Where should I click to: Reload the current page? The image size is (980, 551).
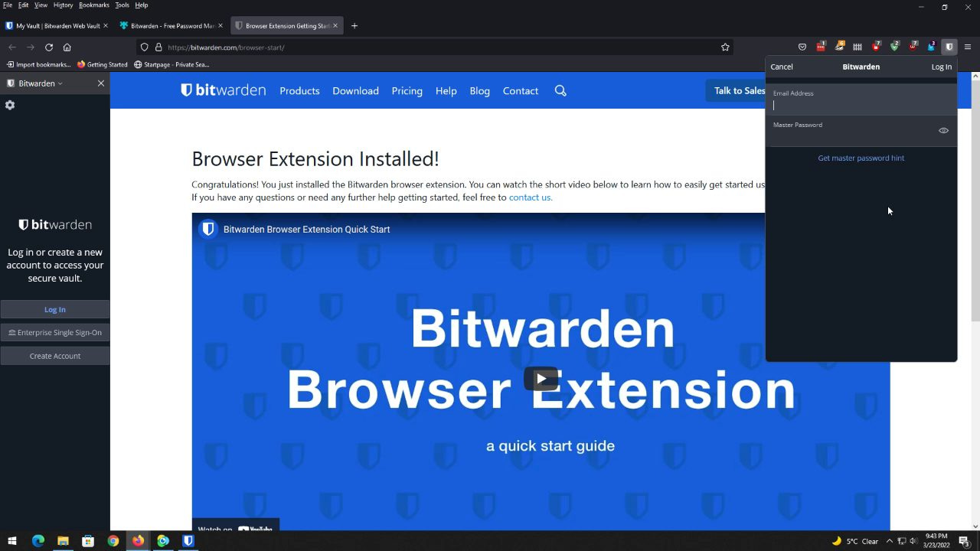pos(49,47)
